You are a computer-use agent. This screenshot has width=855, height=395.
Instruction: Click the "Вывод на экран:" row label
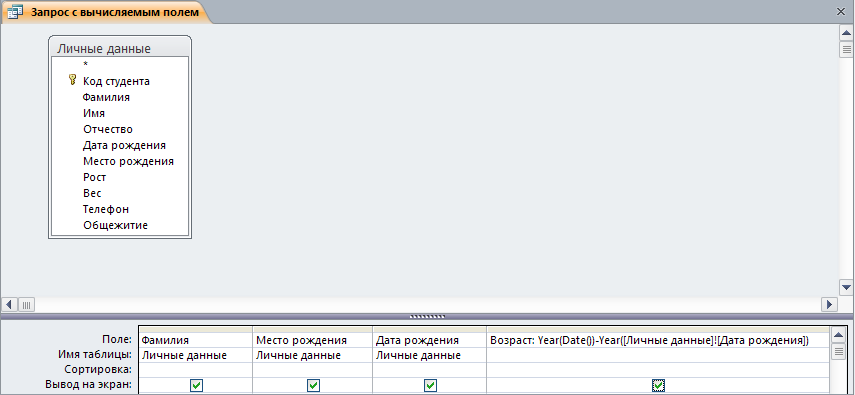pyautogui.click(x=88, y=385)
